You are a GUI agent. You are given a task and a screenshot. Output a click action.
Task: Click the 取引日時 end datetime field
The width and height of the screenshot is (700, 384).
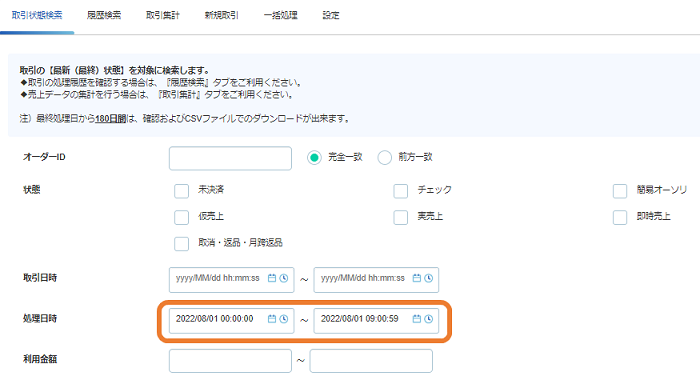pyautogui.click(x=376, y=280)
